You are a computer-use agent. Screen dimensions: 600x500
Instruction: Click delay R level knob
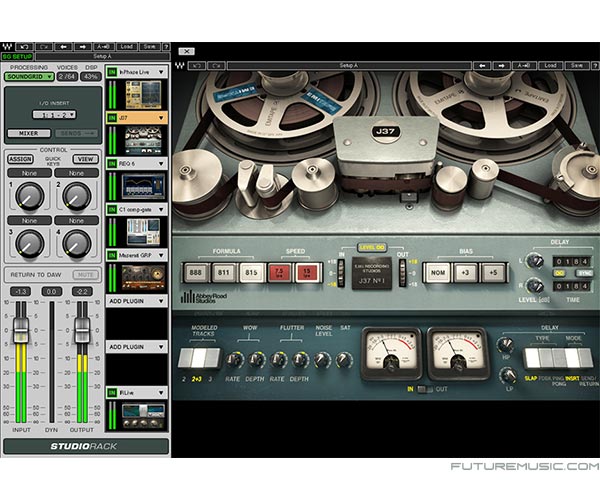[535, 286]
